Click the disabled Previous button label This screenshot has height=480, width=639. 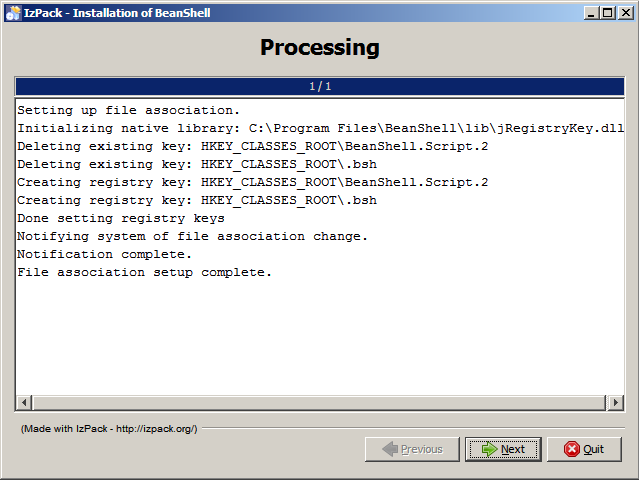coord(421,449)
